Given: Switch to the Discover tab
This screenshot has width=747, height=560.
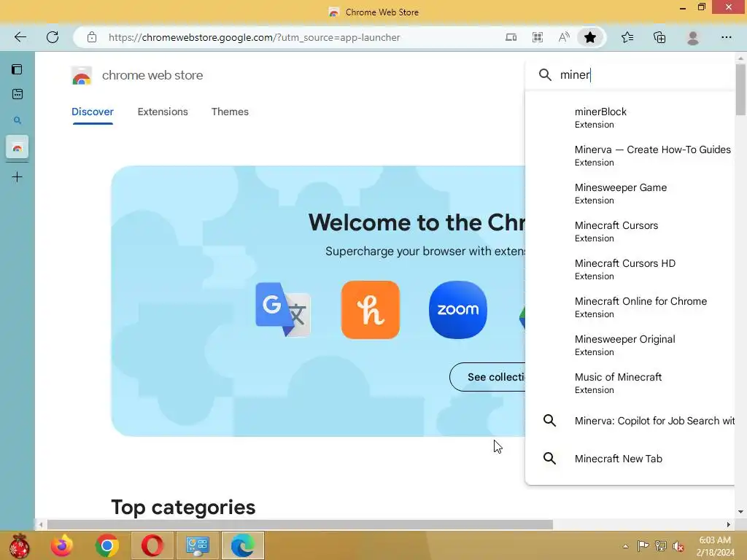Looking at the screenshot, I should [93, 112].
